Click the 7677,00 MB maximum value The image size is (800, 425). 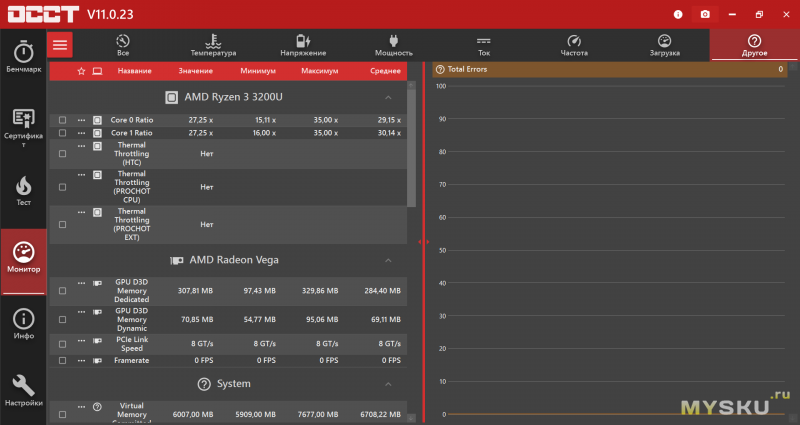coord(318,415)
